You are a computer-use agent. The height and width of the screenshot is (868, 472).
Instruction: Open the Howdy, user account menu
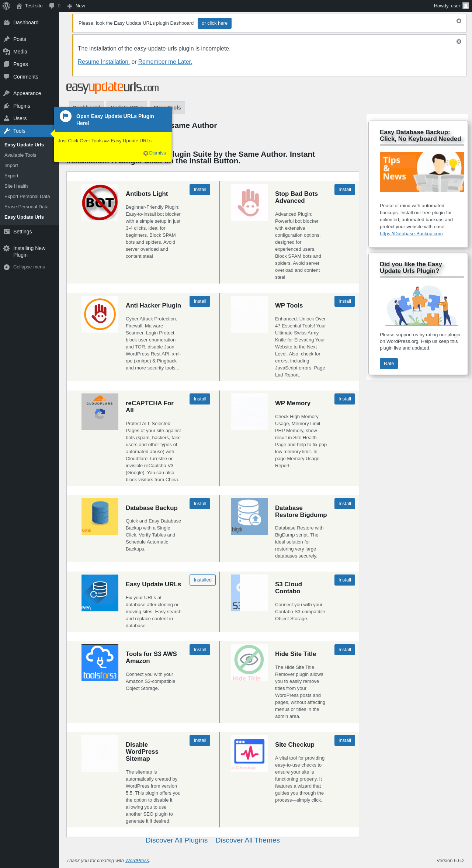click(x=451, y=6)
